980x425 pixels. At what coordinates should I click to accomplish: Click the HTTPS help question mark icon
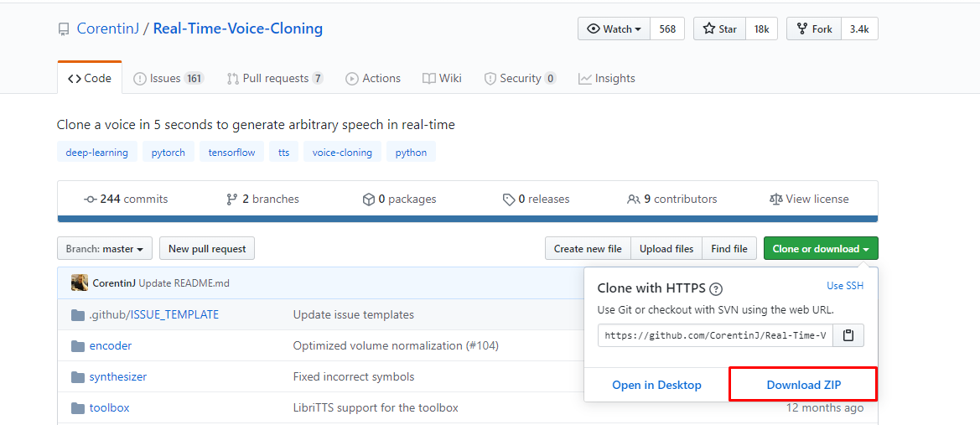[x=716, y=289]
